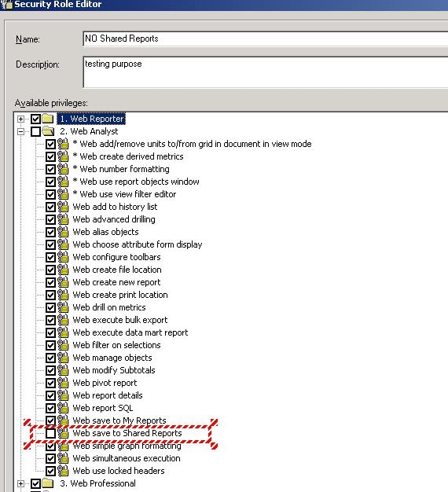Click the Web Analyst open folder icon
The height and width of the screenshot is (492, 448).
pyautogui.click(x=48, y=131)
